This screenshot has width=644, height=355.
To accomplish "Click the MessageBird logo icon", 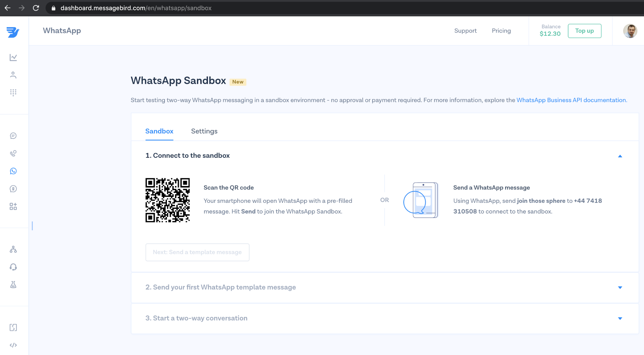I will click(13, 32).
